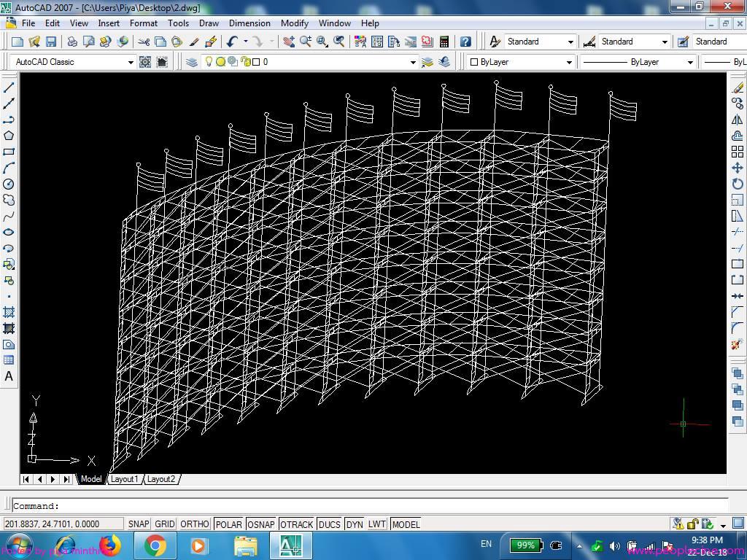The height and width of the screenshot is (560, 747).
Task: Expand the ByLayer color control dropdown
Action: point(569,62)
